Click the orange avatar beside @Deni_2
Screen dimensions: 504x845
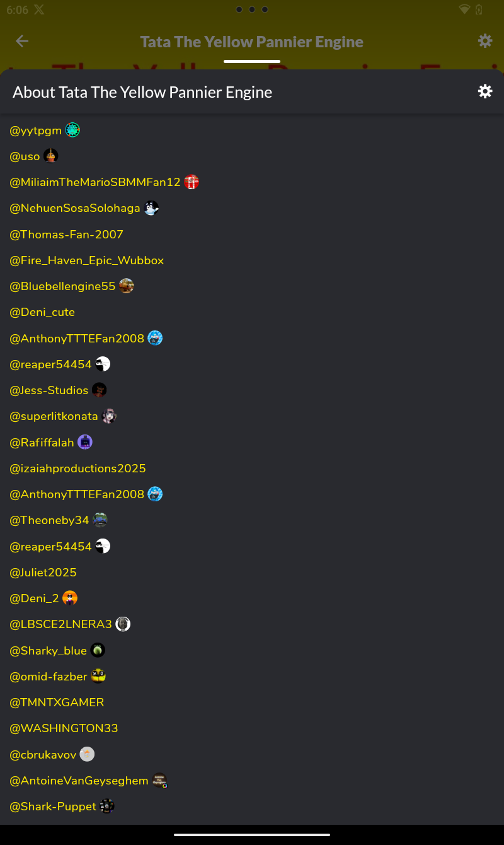pyautogui.click(x=70, y=598)
